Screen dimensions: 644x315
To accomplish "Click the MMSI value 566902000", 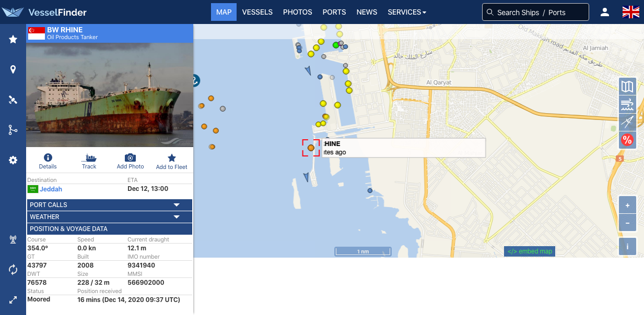I will tap(146, 283).
